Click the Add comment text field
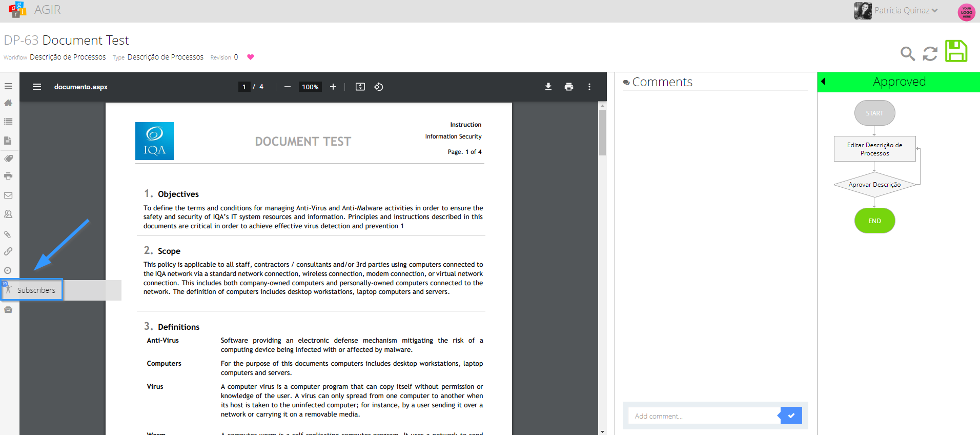The width and height of the screenshot is (980, 435). [x=703, y=416]
